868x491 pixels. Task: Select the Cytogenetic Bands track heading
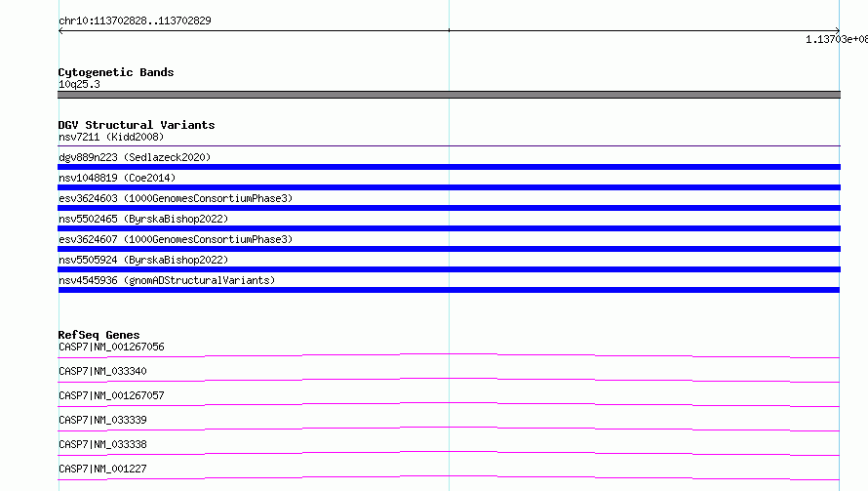point(116,72)
